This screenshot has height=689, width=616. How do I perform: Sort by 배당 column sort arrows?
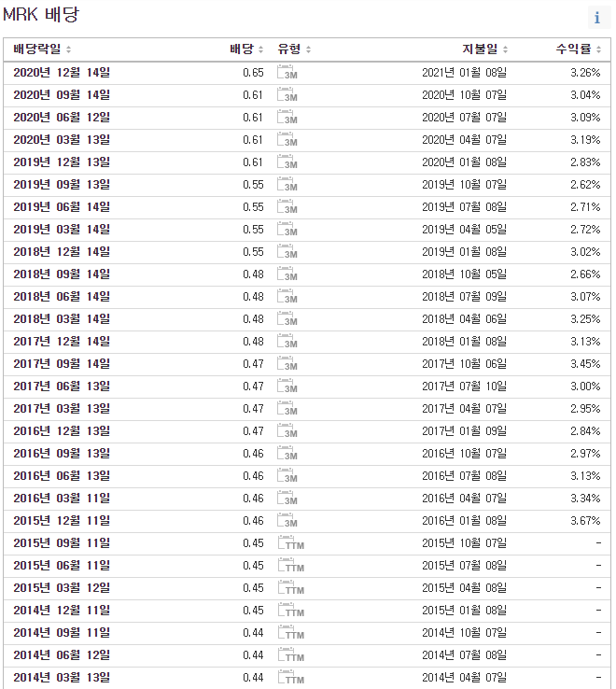tap(260, 49)
